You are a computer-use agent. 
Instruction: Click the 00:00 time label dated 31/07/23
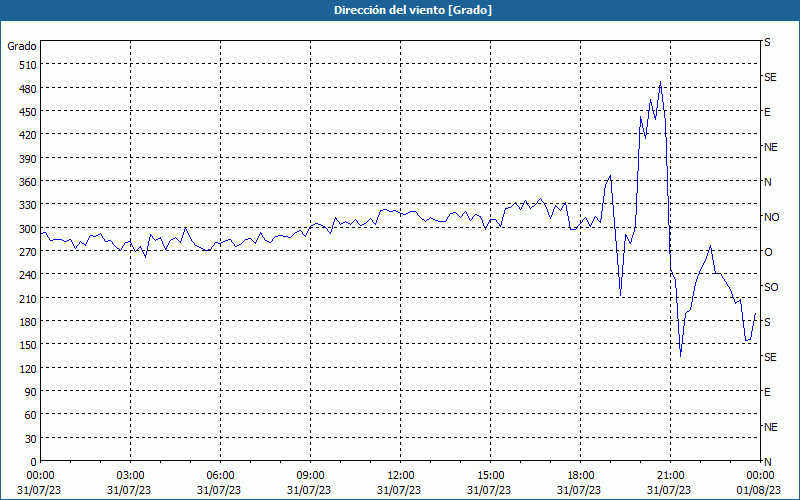[x=40, y=476]
